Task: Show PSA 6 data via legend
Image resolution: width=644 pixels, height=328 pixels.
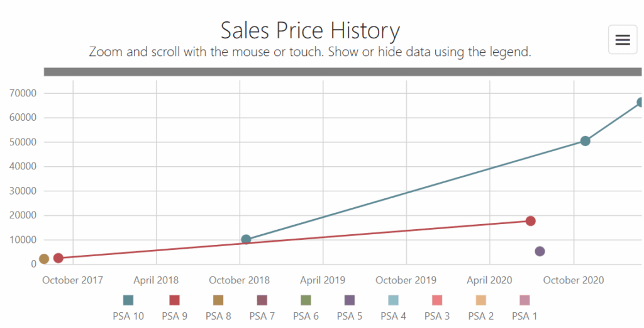Action: [x=306, y=300]
